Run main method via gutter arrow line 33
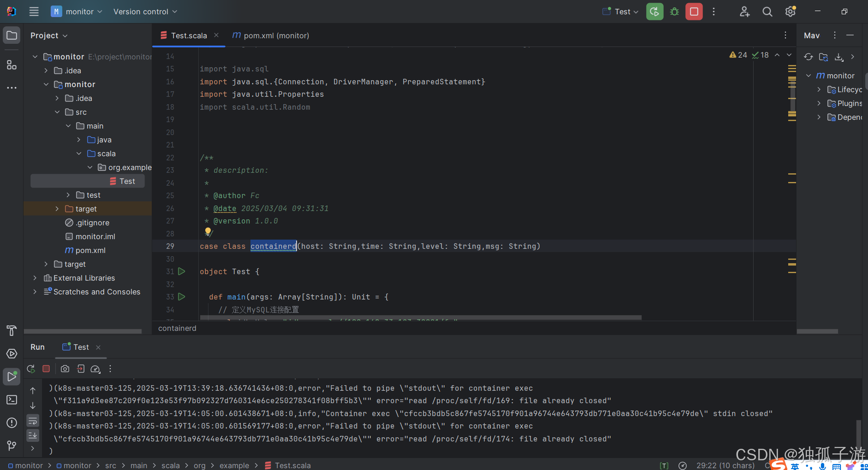The image size is (868, 470). pyautogui.click(x=182, y=297)
